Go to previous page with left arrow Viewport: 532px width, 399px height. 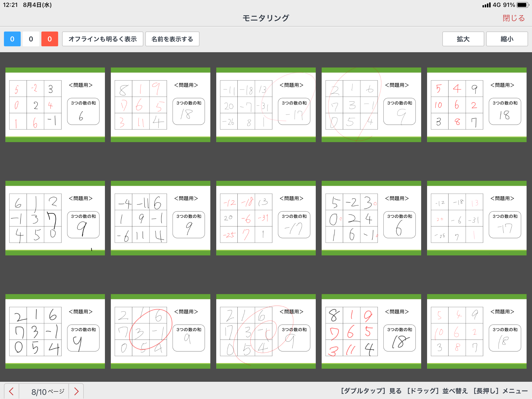point(11,391)
